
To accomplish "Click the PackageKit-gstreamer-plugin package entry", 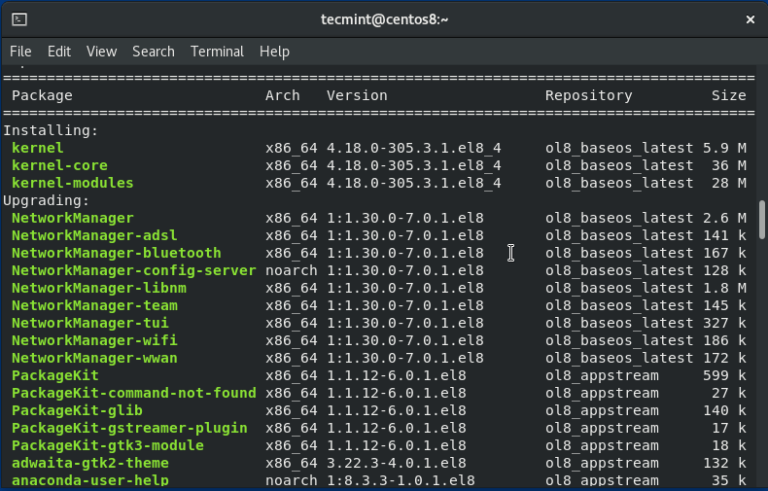I will (x=129, y=428).
